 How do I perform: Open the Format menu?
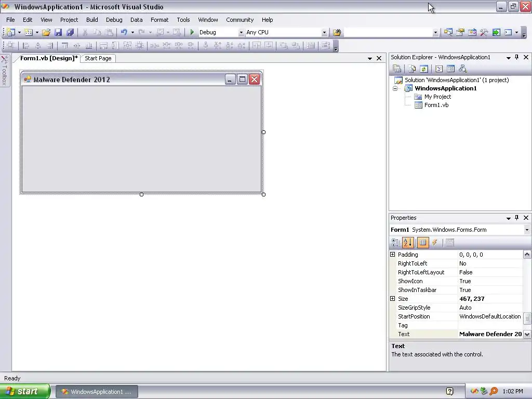(x=159, y=20)
